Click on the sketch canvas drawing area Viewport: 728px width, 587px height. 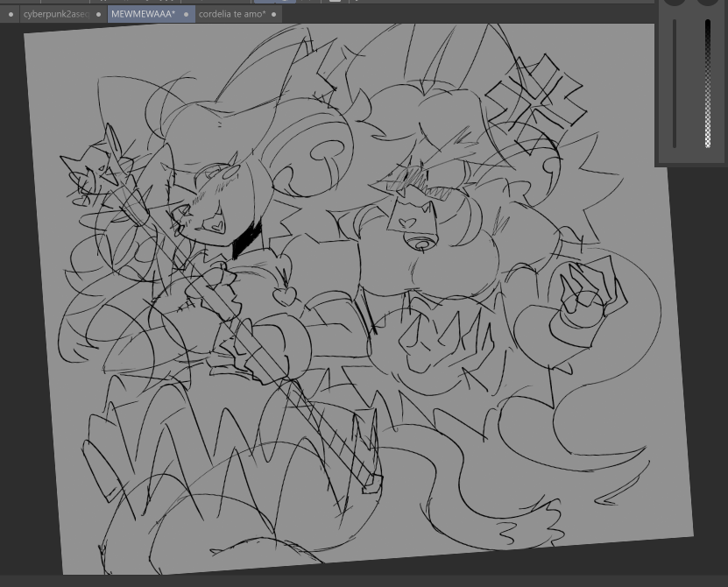(357, 297)
